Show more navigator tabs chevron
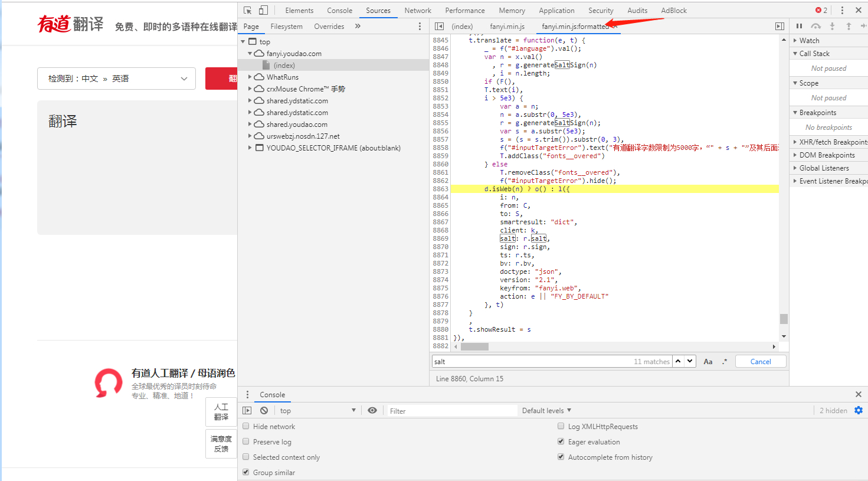This screenshot has height=481, width=868. tap(358, 27)
